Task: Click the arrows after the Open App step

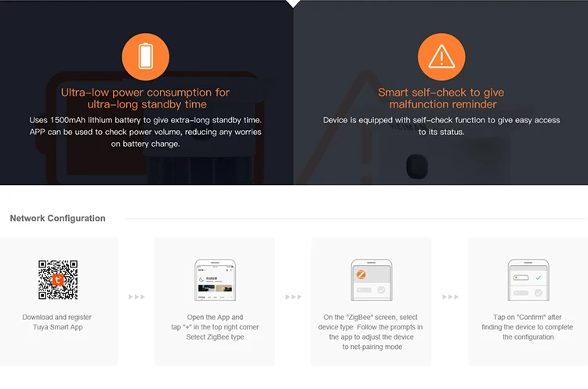Action: (293, 296)
